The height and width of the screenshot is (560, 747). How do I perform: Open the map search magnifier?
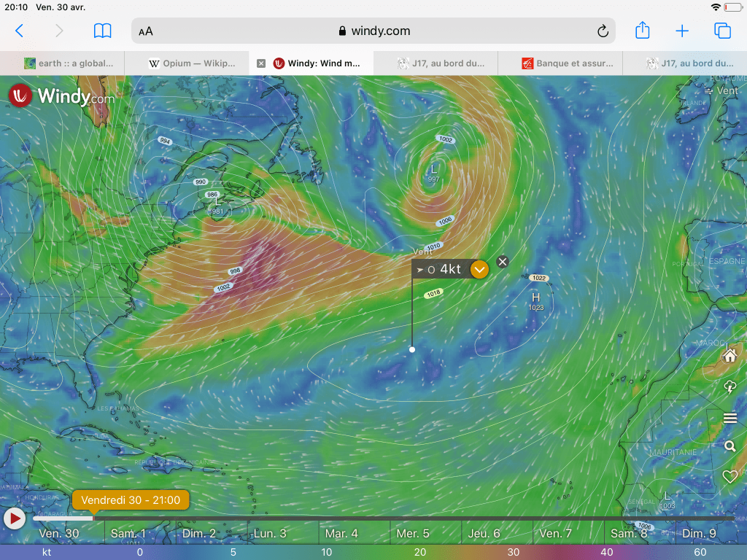coord(729,446)
